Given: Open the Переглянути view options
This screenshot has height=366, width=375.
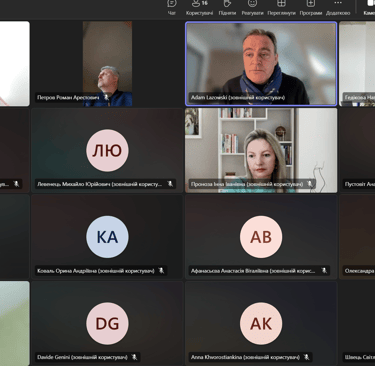Looking at the screenshot, I should point(281,8).
